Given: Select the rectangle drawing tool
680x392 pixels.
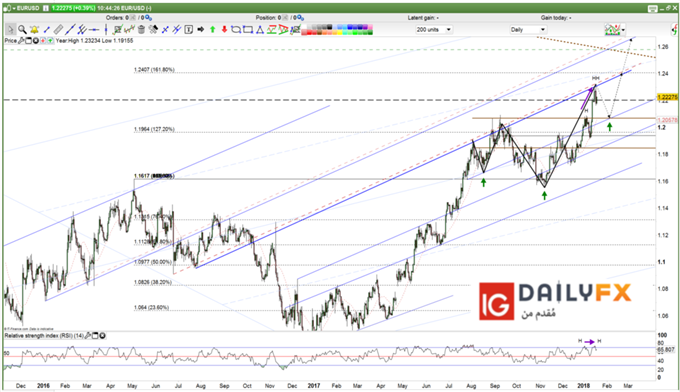Looking at the screenshot, I should pos(248,29).
